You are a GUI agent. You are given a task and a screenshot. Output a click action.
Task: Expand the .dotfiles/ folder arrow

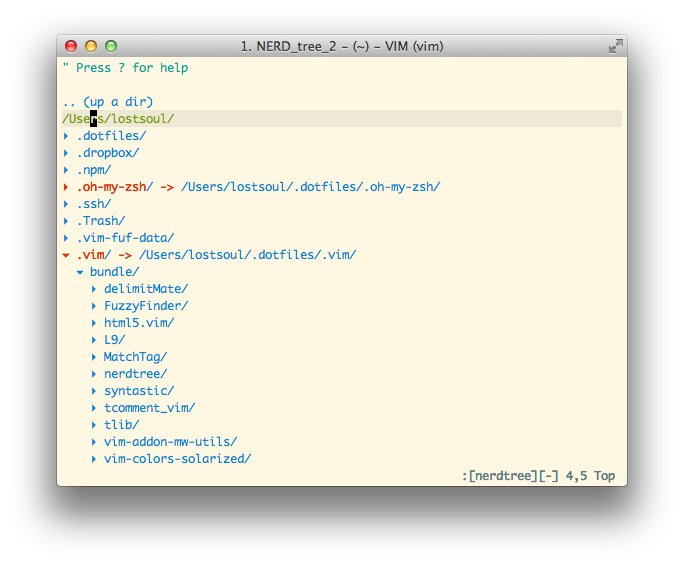pos(66,136)
